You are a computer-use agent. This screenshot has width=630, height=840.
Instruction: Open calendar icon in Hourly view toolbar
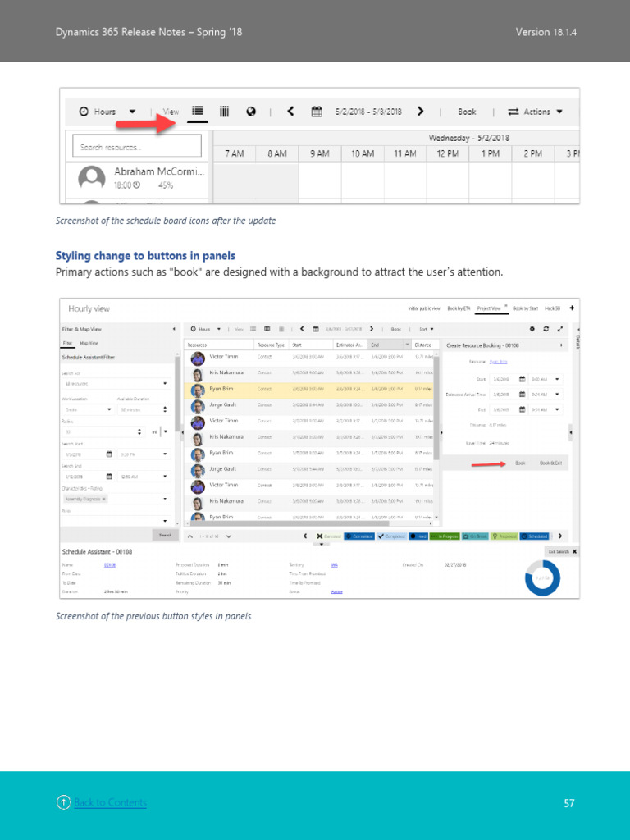click(x=316, y=329)
